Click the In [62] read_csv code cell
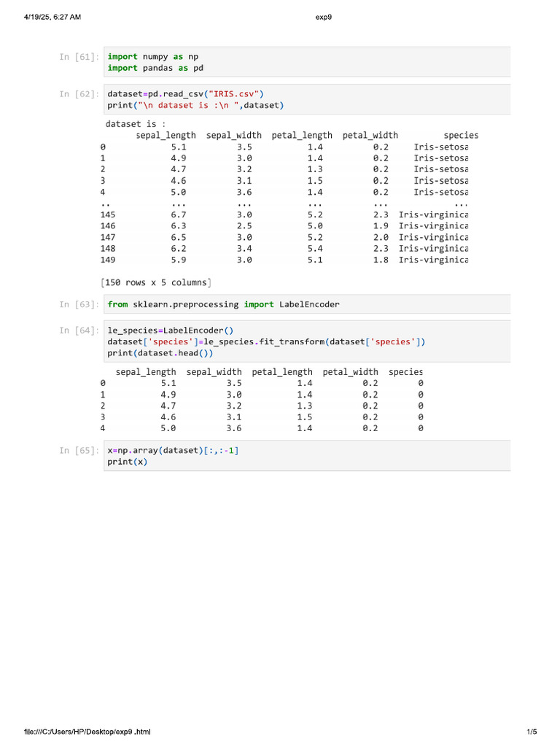 point(307,99)
